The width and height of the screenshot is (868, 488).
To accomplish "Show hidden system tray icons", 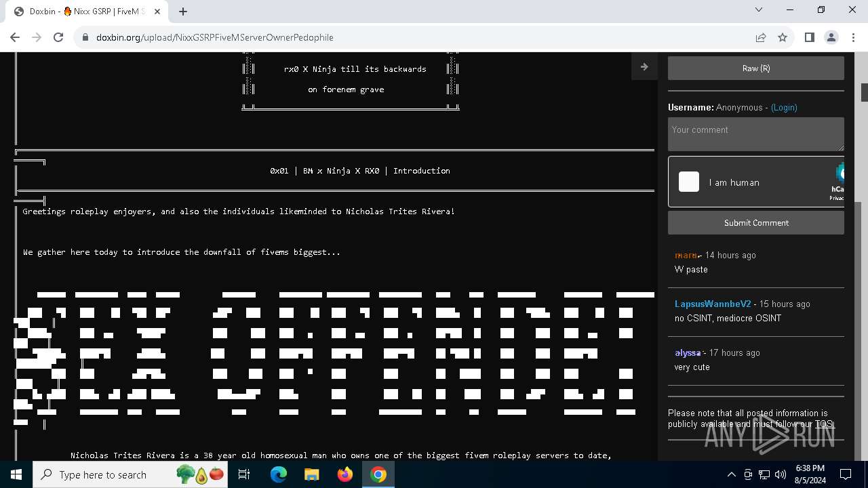I will [x=731, y=474].
